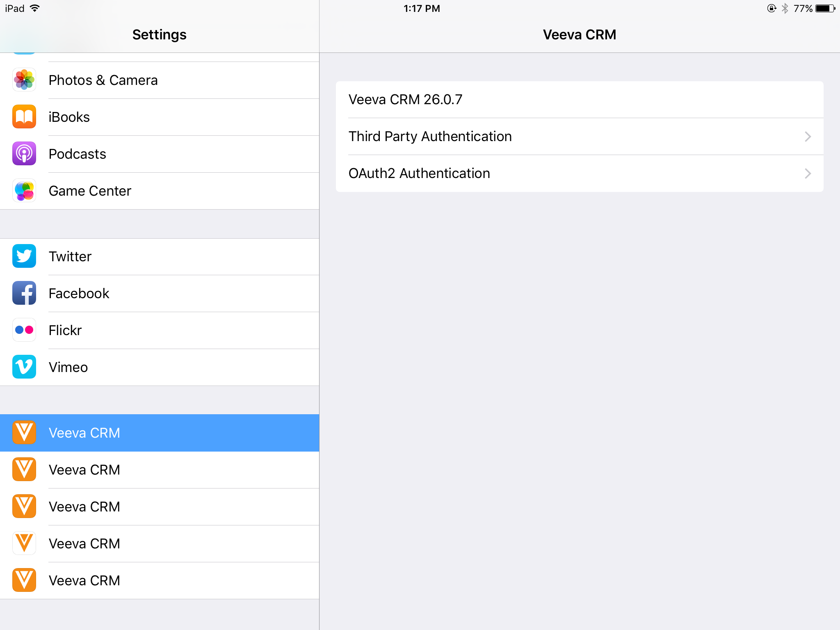Tap the Wi-Fi status icon

[35, 9]
